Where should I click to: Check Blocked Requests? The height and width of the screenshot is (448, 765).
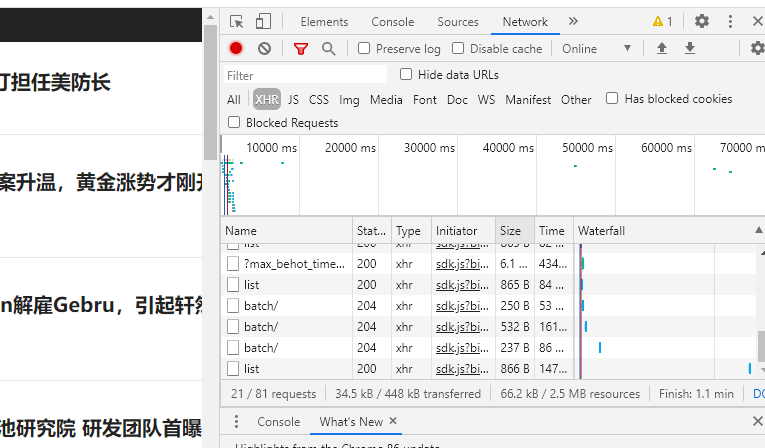click(234, 122)
